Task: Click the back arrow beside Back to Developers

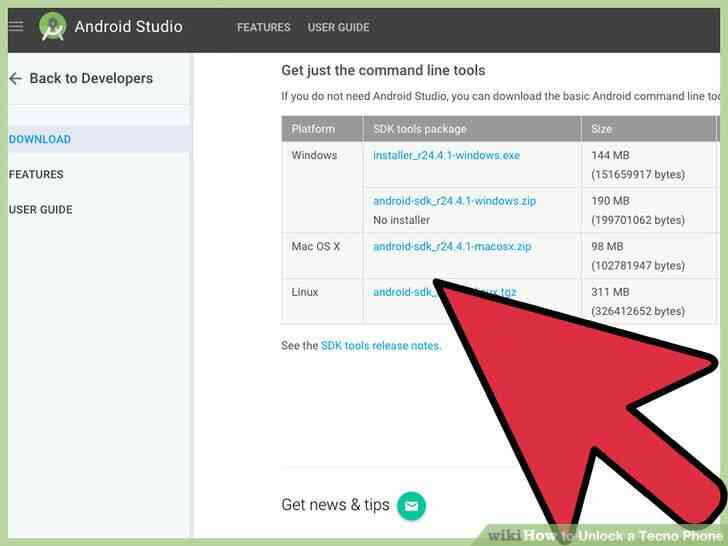Action: (15, 78)
